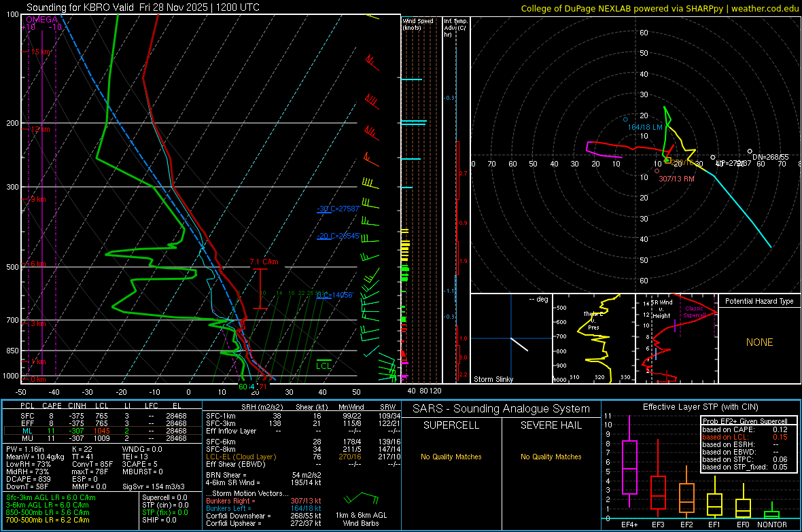This screenshot has width=802, height=532.
Task: Click the Prob EF2+ Given Supercell heading
Action: [745, 421]
